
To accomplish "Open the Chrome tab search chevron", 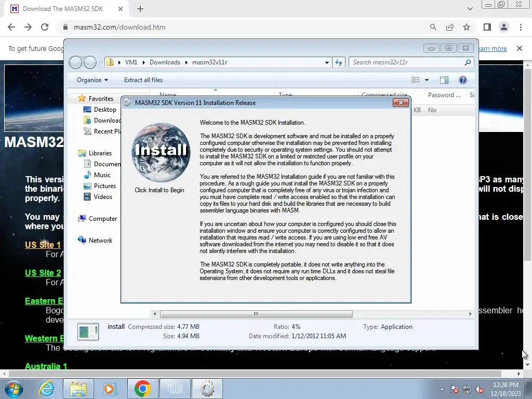I will 470,9.
